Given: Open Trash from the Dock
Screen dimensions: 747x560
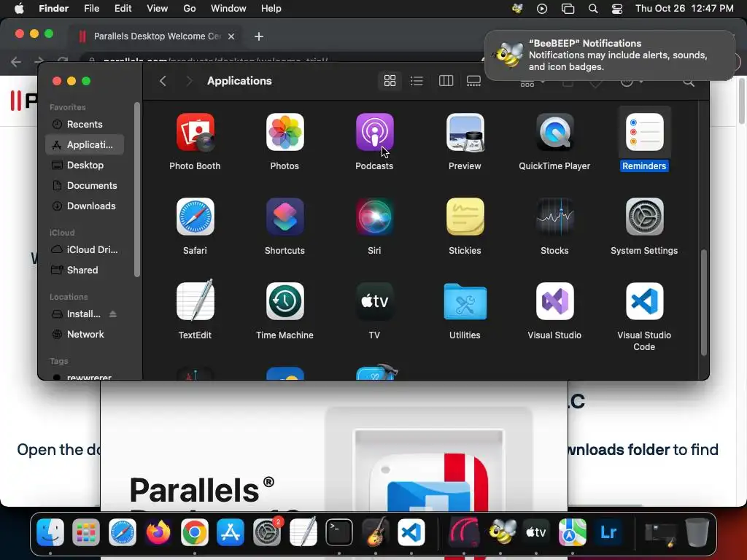Looking at the screenshot, I should click(x=697, y=532).
